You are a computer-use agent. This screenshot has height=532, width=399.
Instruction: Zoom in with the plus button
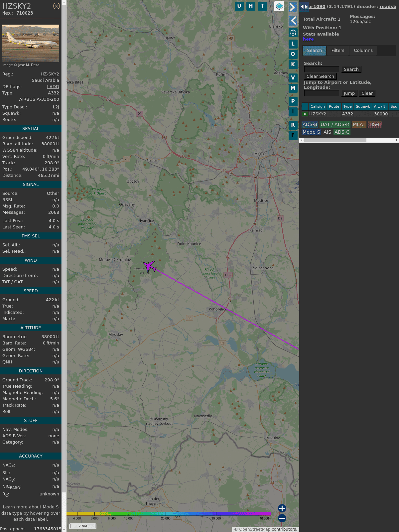click(x=282, y=508)
